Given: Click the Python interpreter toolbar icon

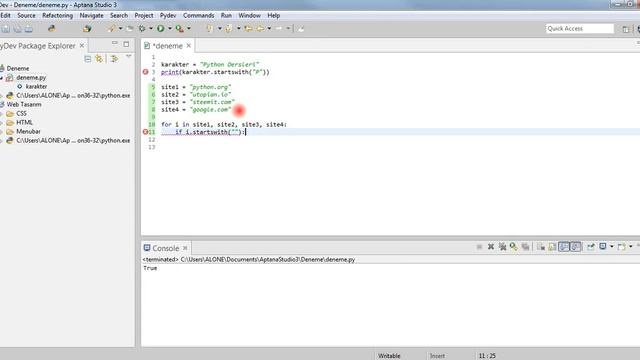Looking at the screenshot, I should point(51,29).
